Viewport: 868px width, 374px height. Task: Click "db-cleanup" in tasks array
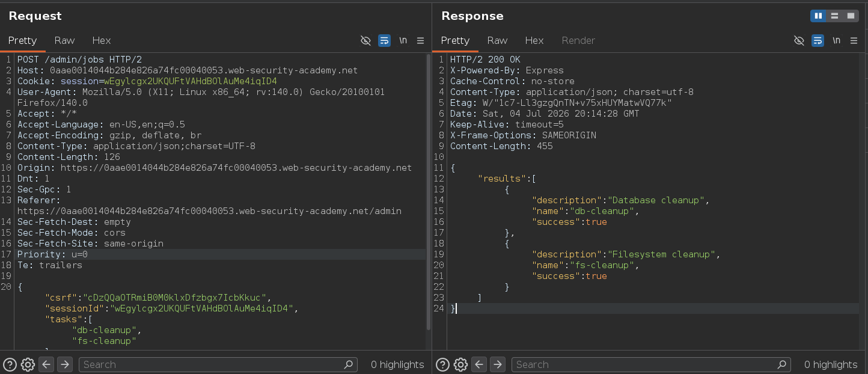click(x=105, y=330)
